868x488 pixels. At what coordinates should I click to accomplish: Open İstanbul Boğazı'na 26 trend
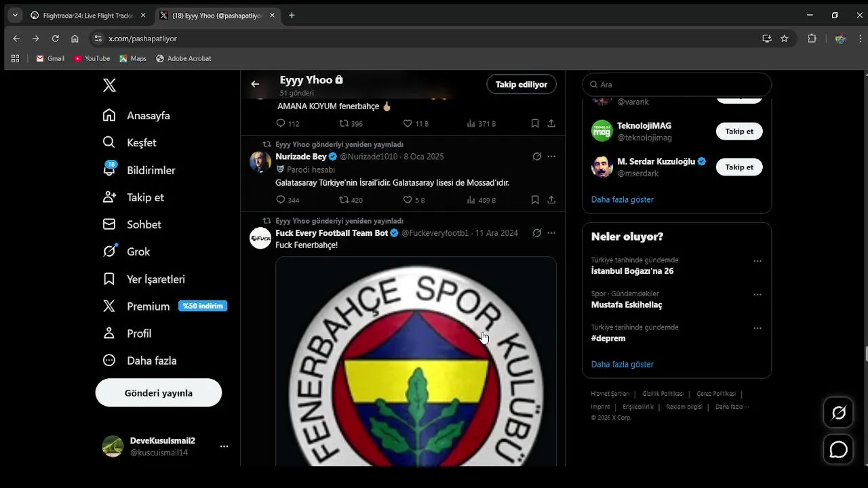(633, 271)
